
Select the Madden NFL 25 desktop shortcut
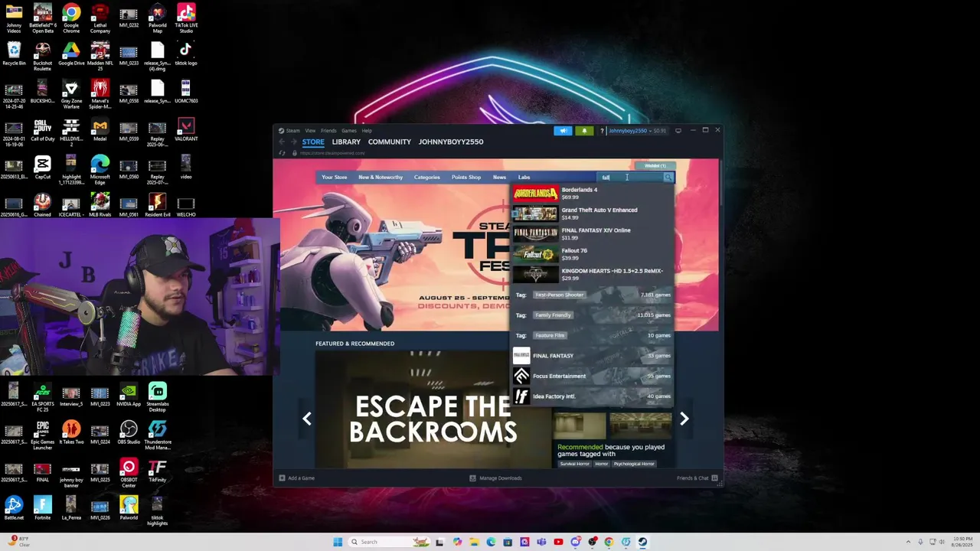100,57
